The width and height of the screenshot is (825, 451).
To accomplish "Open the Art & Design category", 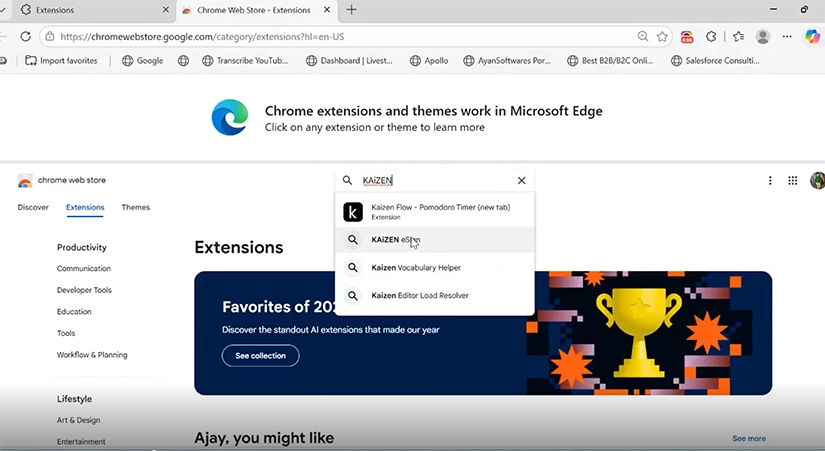I will tap(78, 420).
